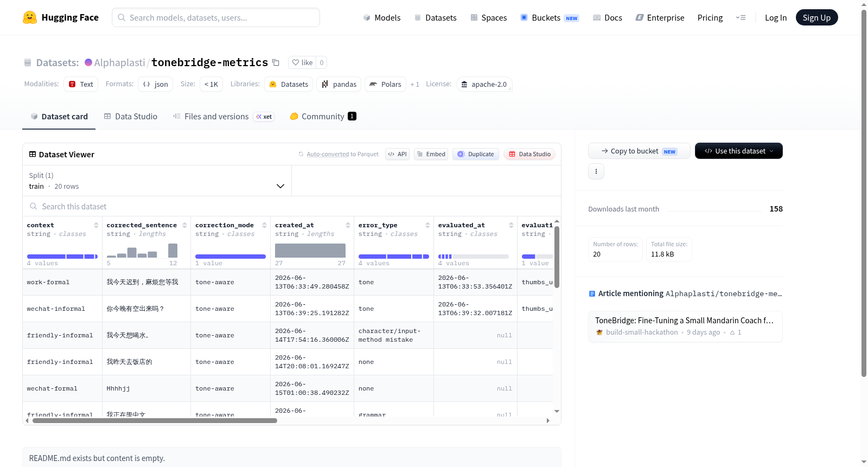
Task: Open Spaces in the top navigation
Action: 489,17
